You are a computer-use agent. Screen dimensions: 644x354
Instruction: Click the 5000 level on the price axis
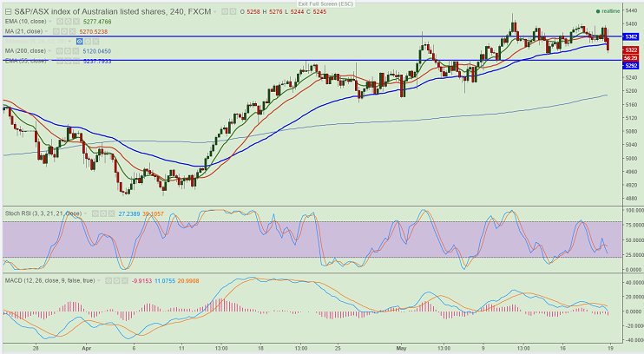(x=631, y=159)
